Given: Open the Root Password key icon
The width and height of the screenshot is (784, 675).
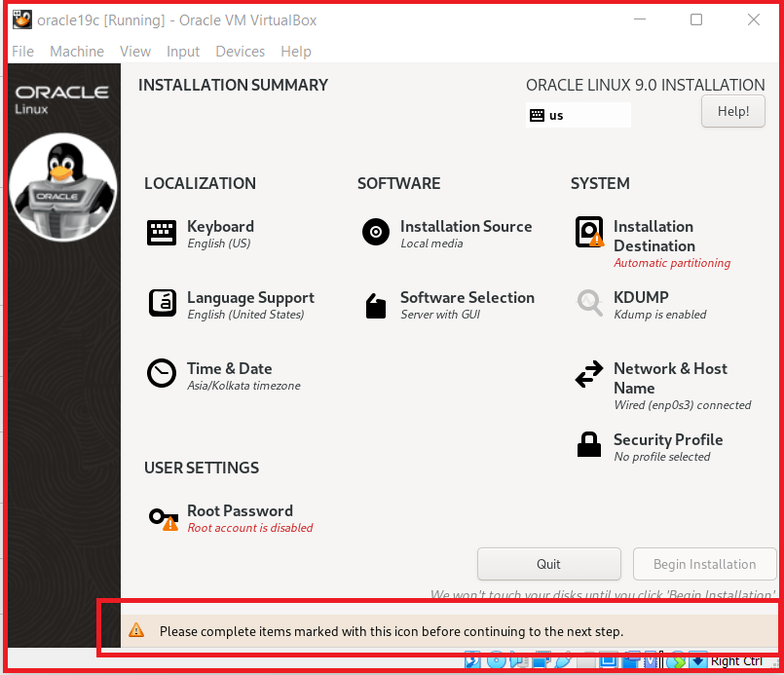Looking at the screenshot, I should pos(164,519).
